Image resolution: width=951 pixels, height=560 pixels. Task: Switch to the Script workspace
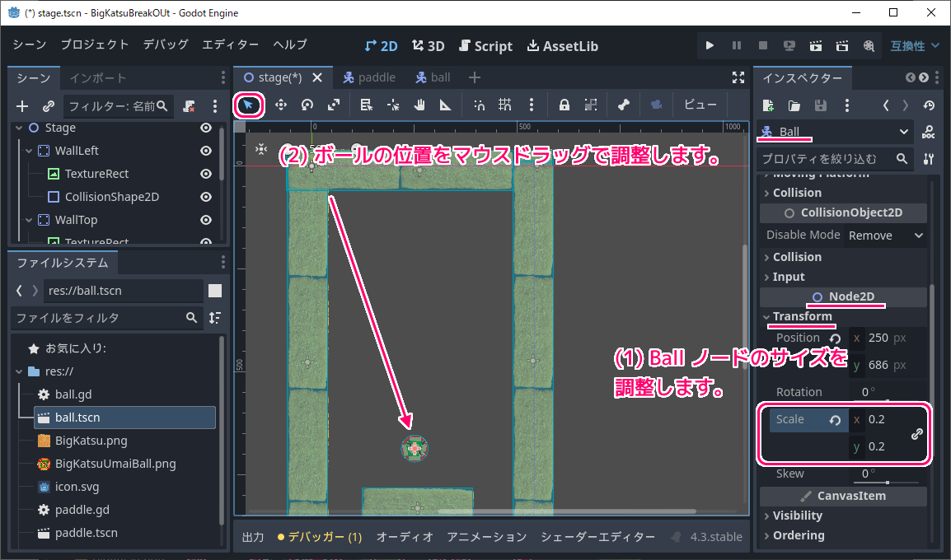point(486,46)
